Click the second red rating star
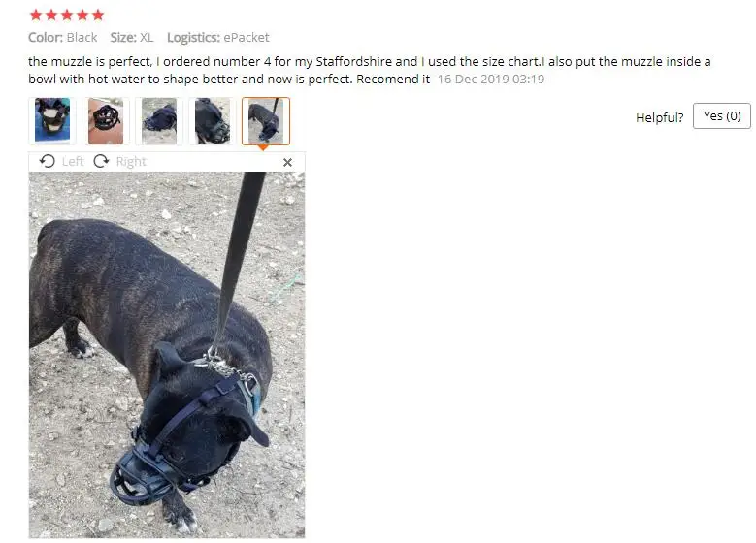756x543 pixels. 51,15
